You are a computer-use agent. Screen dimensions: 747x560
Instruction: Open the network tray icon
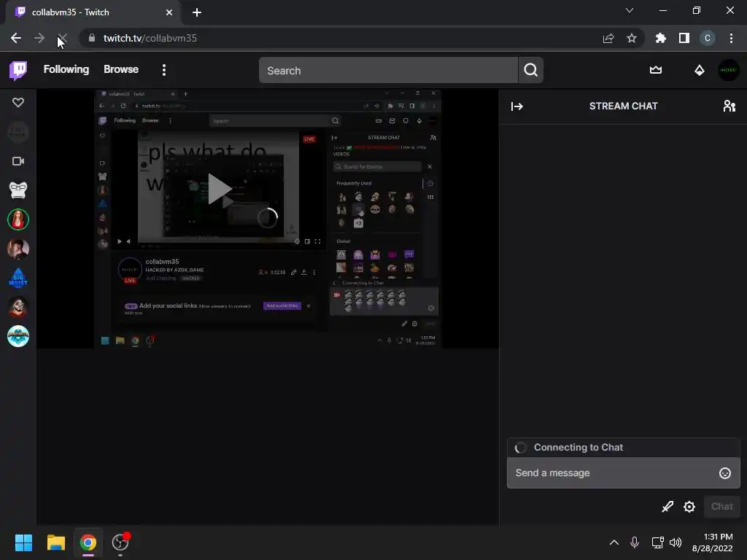click(x=657, y=542)
